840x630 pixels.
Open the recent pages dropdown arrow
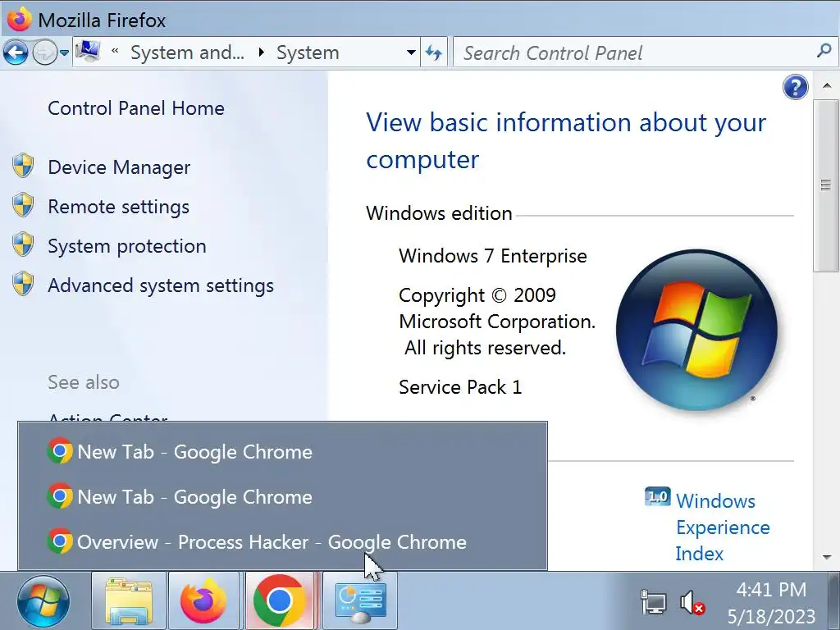[x=64, y=53]
